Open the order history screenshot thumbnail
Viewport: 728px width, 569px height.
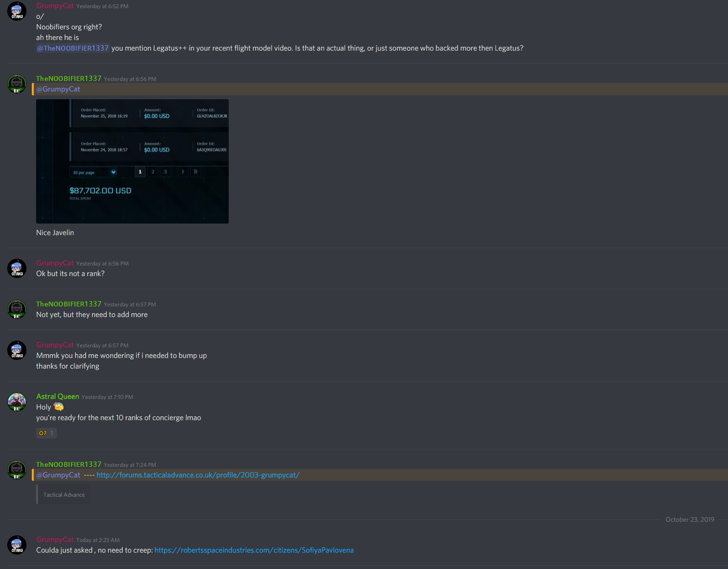pyautogui.click(x=132, y=161)
